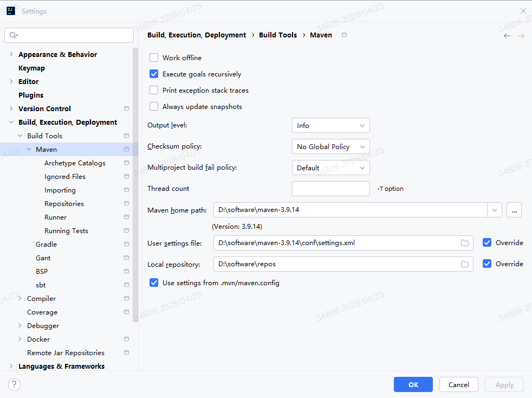This screenshot has height=398, width=532.
Task: Click the IntelliJ IDEA logo icon
Action: coord(11,11)
